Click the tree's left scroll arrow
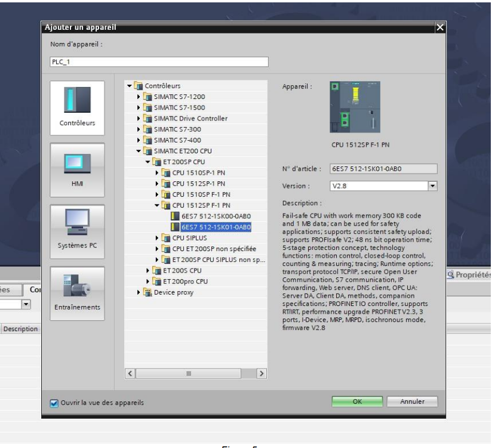495x448 pixels. pos(130,373)
